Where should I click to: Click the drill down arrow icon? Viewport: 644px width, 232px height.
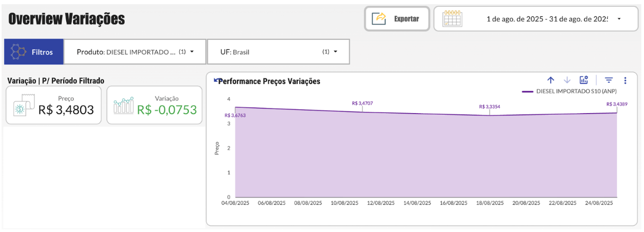567,80
